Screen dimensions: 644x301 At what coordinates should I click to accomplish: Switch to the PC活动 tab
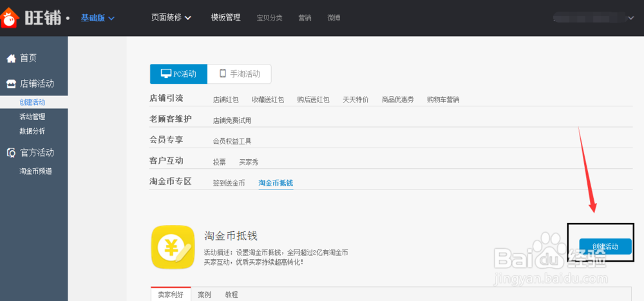coord(178,74)
